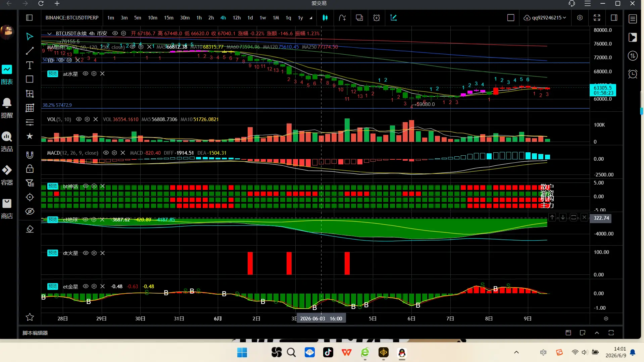Switch to the 1h timeframe
The image size is (644, 362).
point(199,18)
